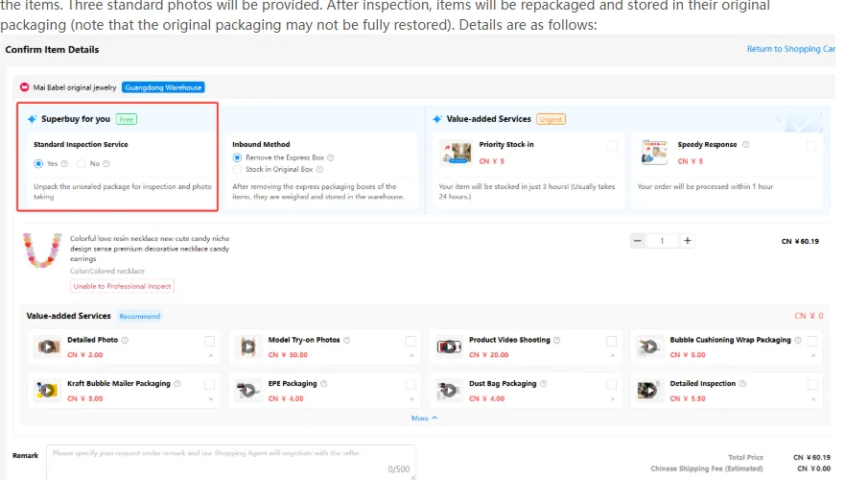Choose Remove the Express Box option
This screenshot has height=480, width=868.
click(237, 157)
